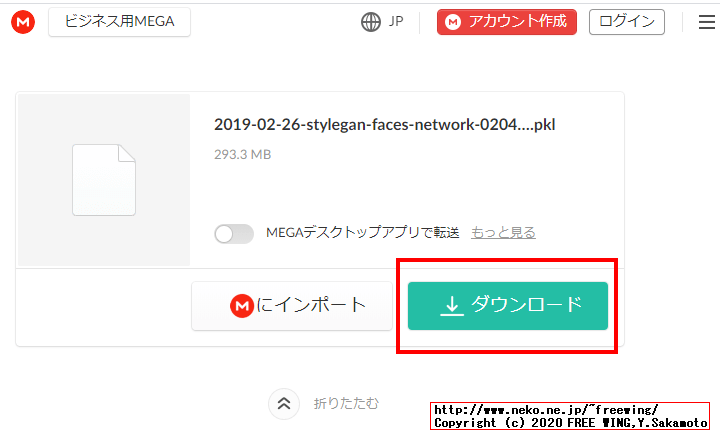The height and width of the screenshot is (440, 720).
Task: Click the ログイン button
Action: (627, 22)
